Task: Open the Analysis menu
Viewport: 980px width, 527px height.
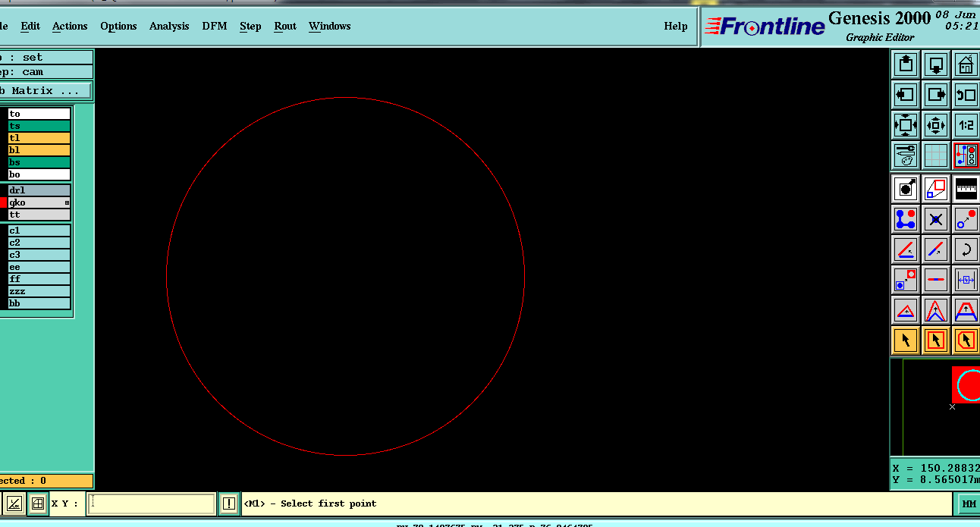Action: (169, 26)
